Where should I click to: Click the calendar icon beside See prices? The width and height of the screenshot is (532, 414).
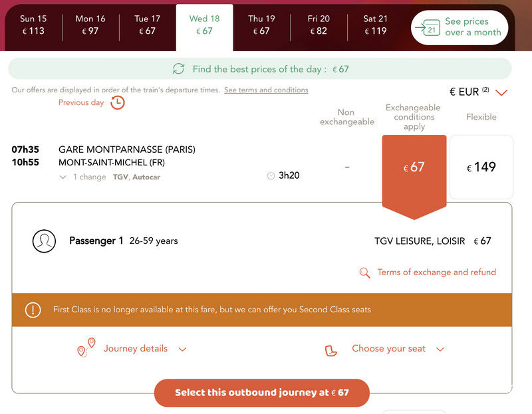[x=428, y=28]
